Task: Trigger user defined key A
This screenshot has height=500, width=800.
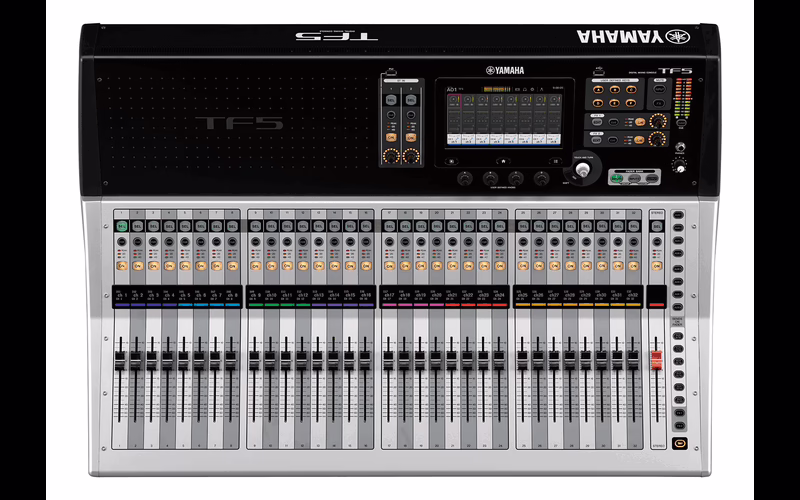Action: (x=598, y=90)
